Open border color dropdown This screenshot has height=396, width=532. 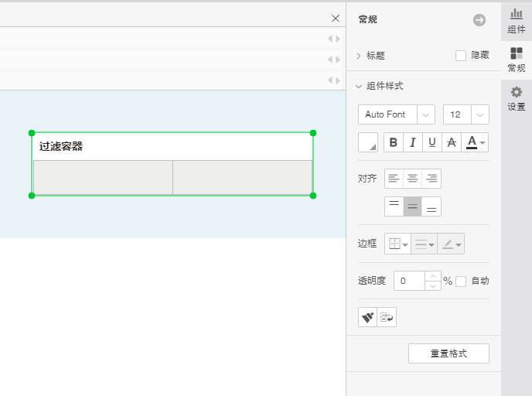click(x=451, y=244)
